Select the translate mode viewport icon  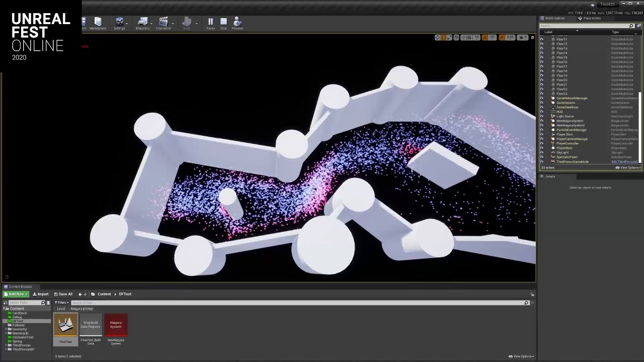437,37
